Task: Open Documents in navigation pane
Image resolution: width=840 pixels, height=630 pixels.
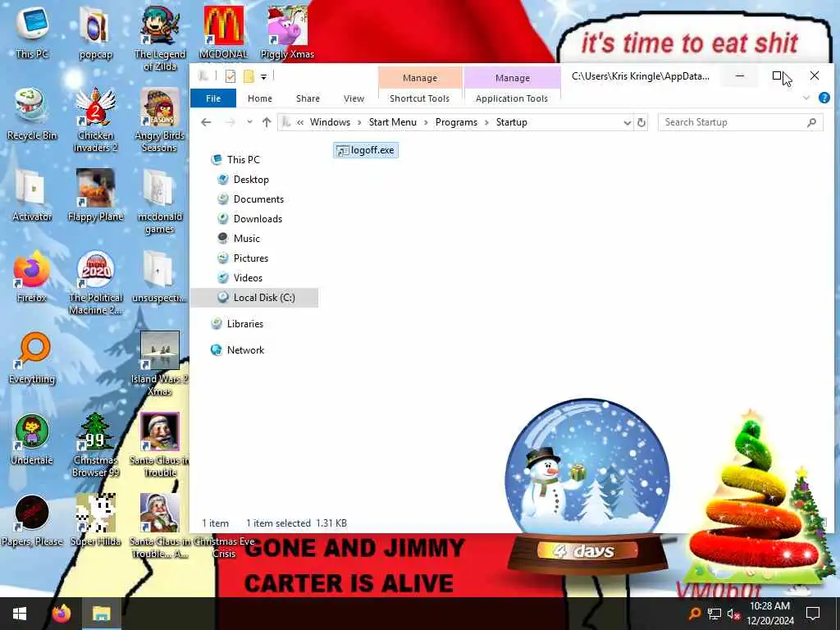Action: [x=258, y=199]
